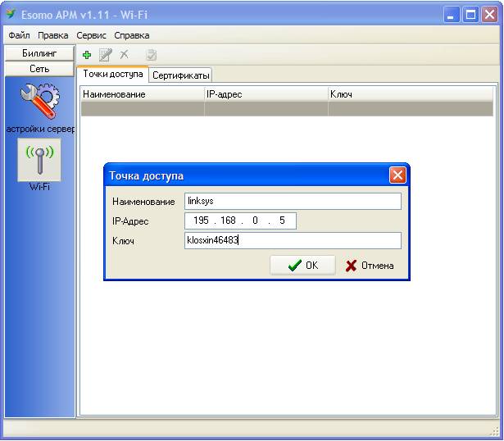Close the Точка доступа dialog
The width and height of the screenshot is (504, 441).
(x=397, y=175)
